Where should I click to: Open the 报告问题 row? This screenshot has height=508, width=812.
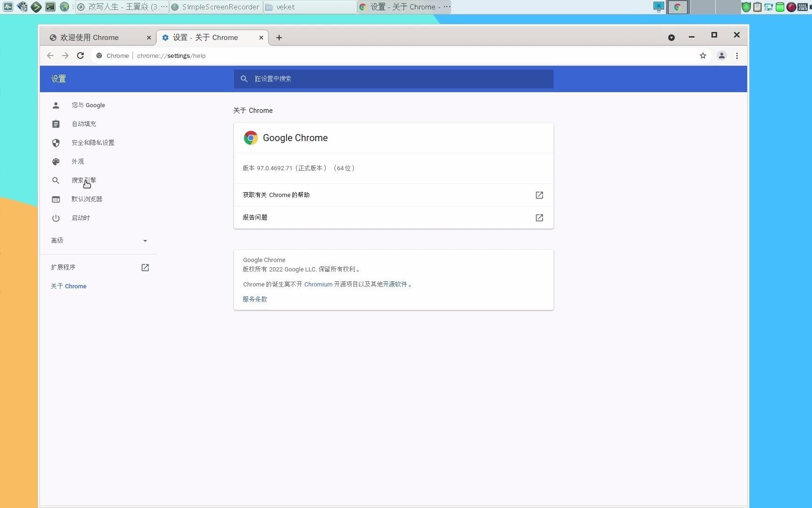pyautogui.click(x=394, y=217)
